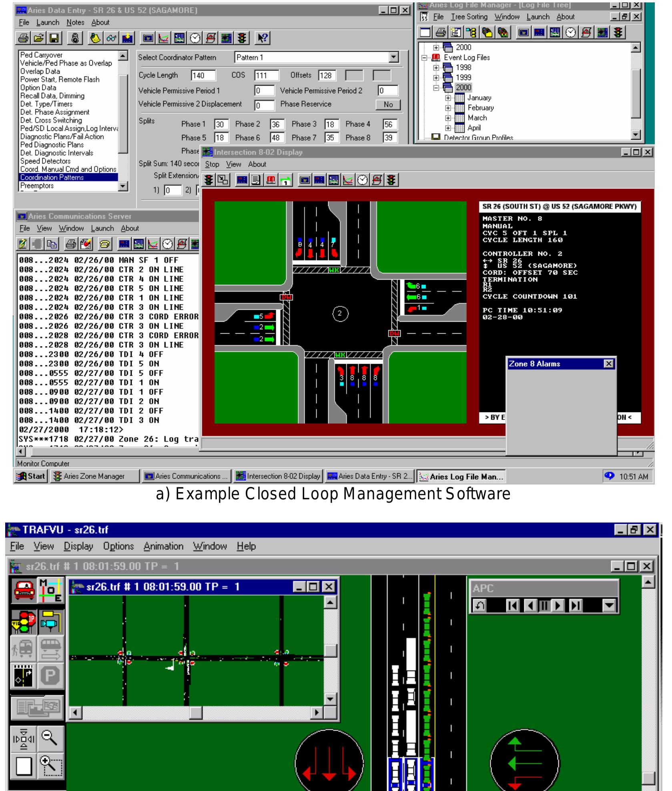The height and width of the screenshot is (791, 672).
Task: Click the Print icon in Aries Data Entry toolbar
Action: (24, 38)
